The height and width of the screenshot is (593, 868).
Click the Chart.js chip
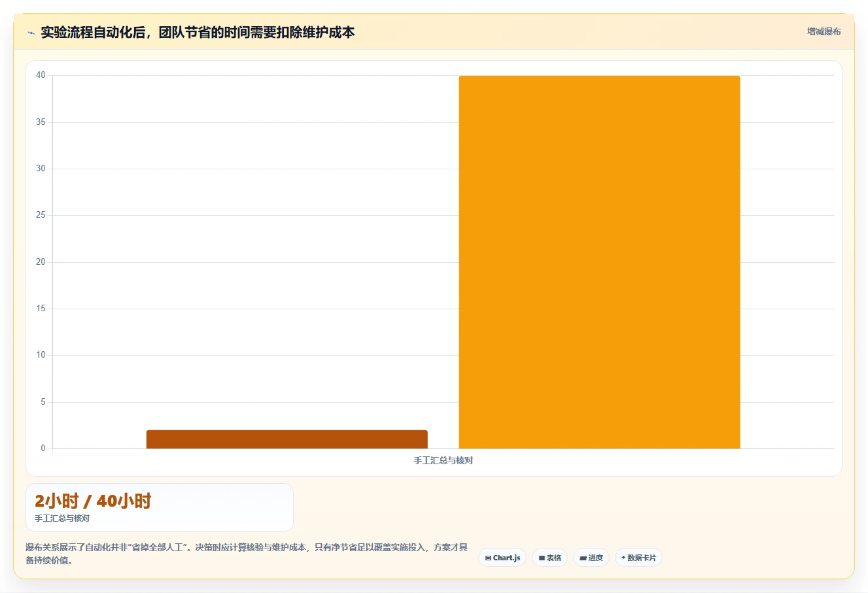click(502, 558)
